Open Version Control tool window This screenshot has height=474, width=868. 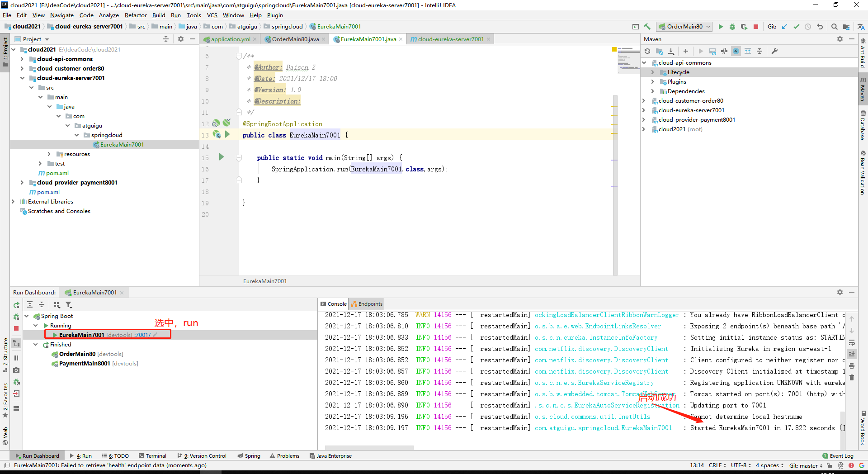202,456
